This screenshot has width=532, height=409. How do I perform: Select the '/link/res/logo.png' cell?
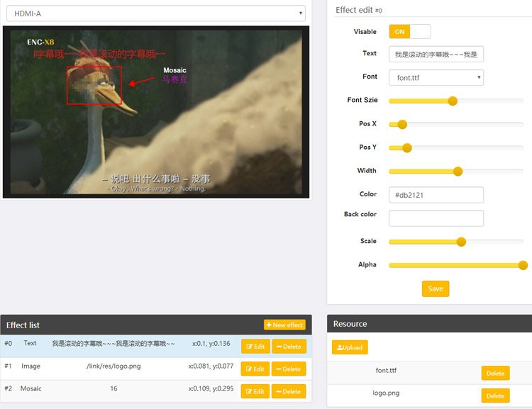point(113,366)
